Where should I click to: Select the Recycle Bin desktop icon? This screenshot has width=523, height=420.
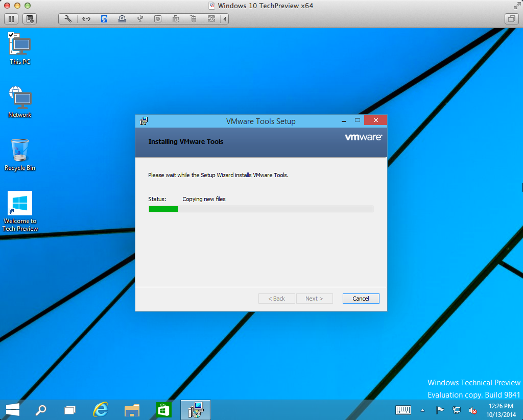[20, 155]
